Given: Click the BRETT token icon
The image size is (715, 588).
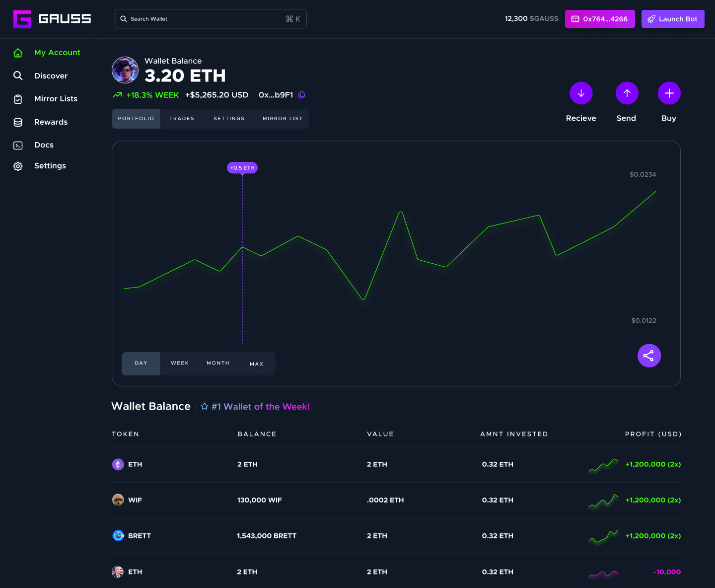Looking at the screenshot, I should (x=118, y=536).
